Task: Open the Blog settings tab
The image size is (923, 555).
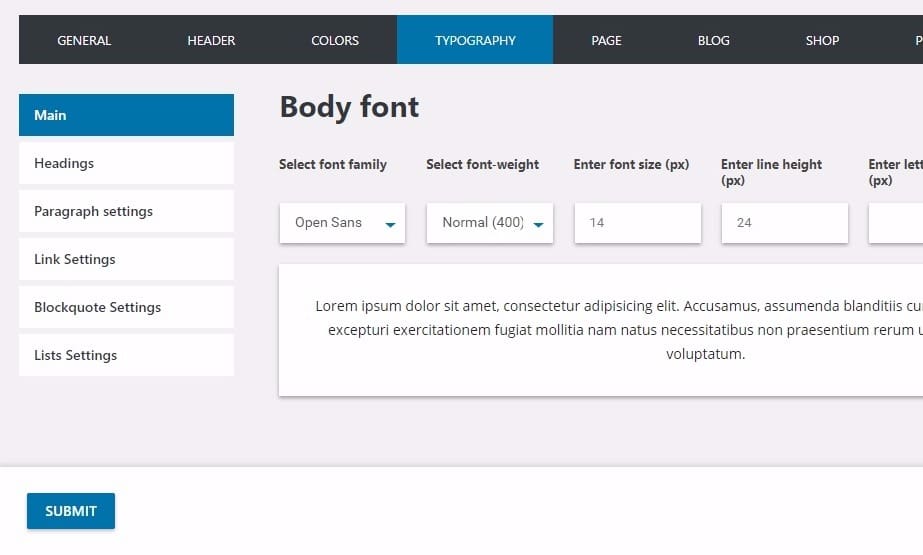Action: (713, 40)
